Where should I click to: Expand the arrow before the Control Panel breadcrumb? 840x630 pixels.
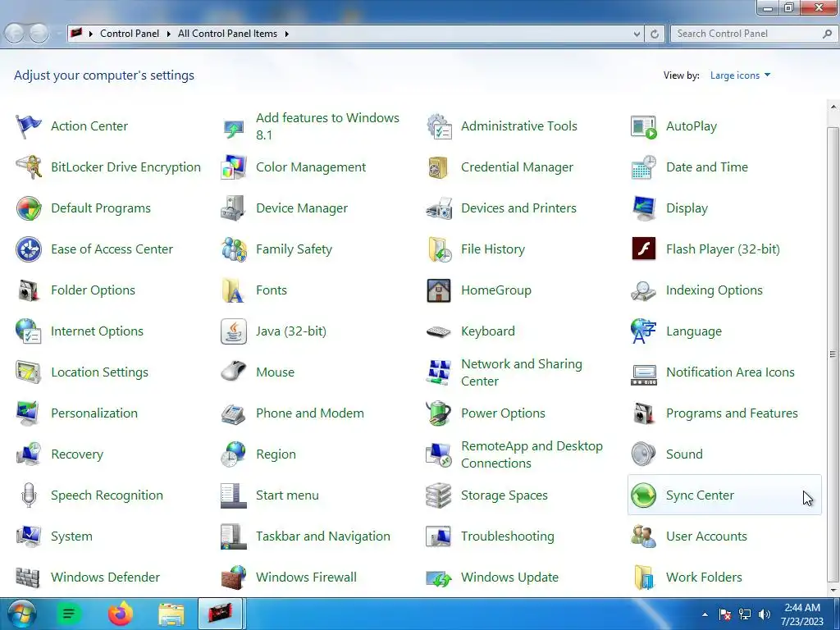[90, 34]
